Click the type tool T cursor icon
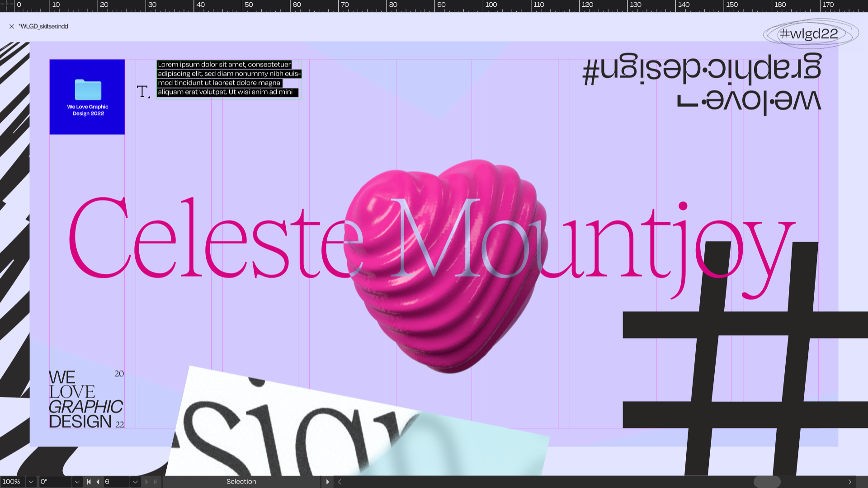Screen dimensions: 868x488 click(x=143, y=92)
